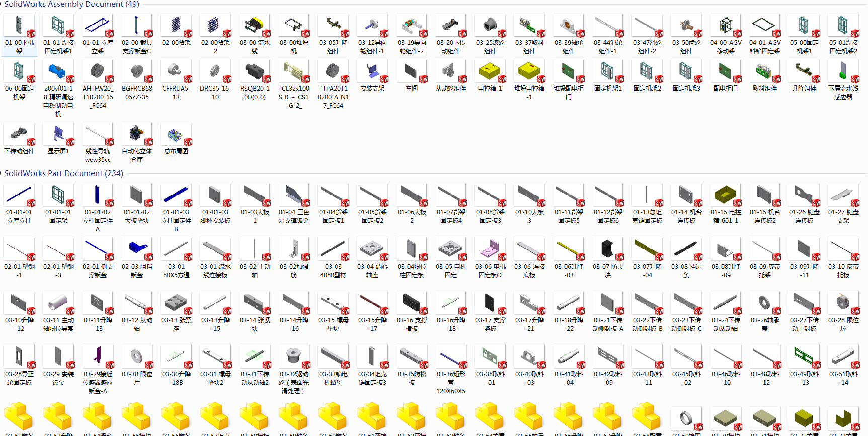
Task: Click the file name 下层流水线感应器
Action: pyautogui.click(x=843, y=93)
